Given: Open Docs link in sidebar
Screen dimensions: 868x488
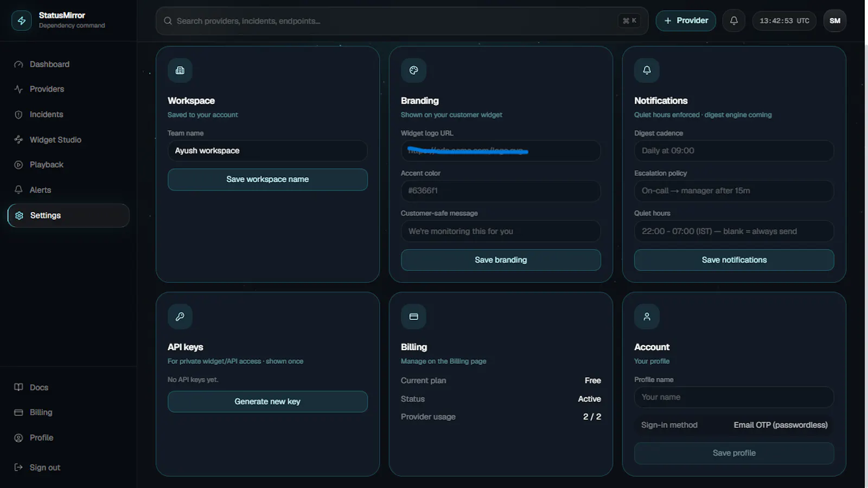Looking at the screenshot, I should point(68,387).
